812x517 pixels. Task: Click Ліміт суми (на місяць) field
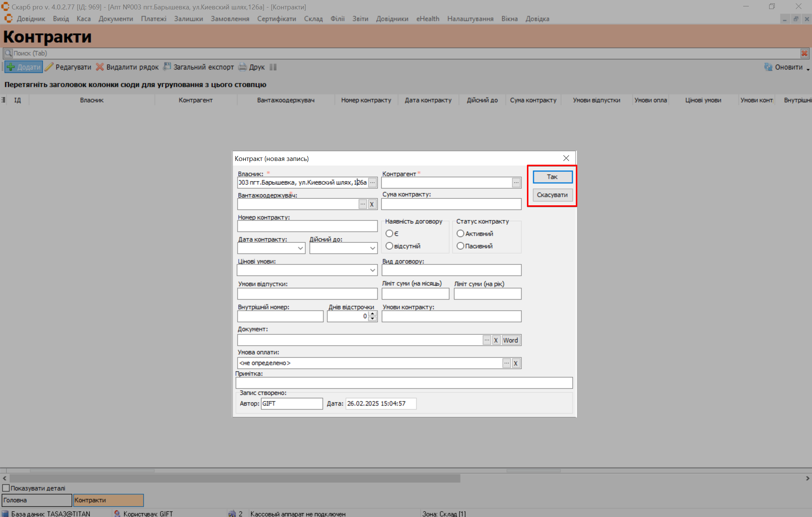pyautogui.click(x=415, y=294)
